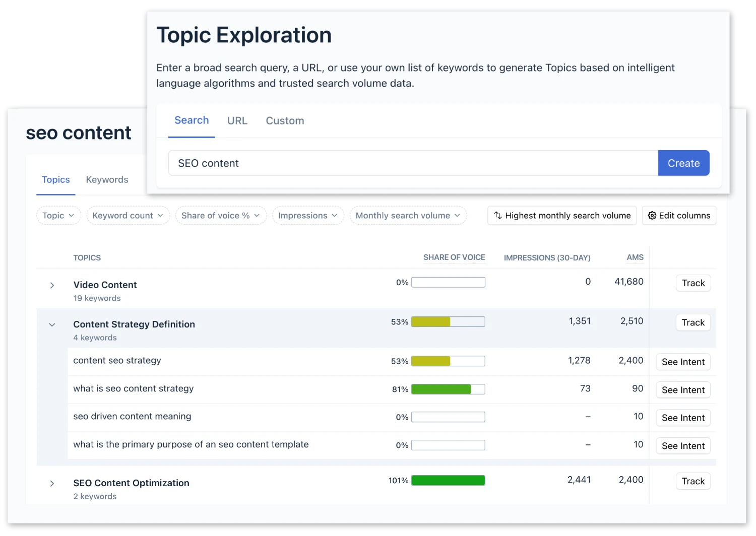This screenshot has width=756, height=536.
Task: Open the Impressions filter dropdown
Action: (x=307, y=215)
